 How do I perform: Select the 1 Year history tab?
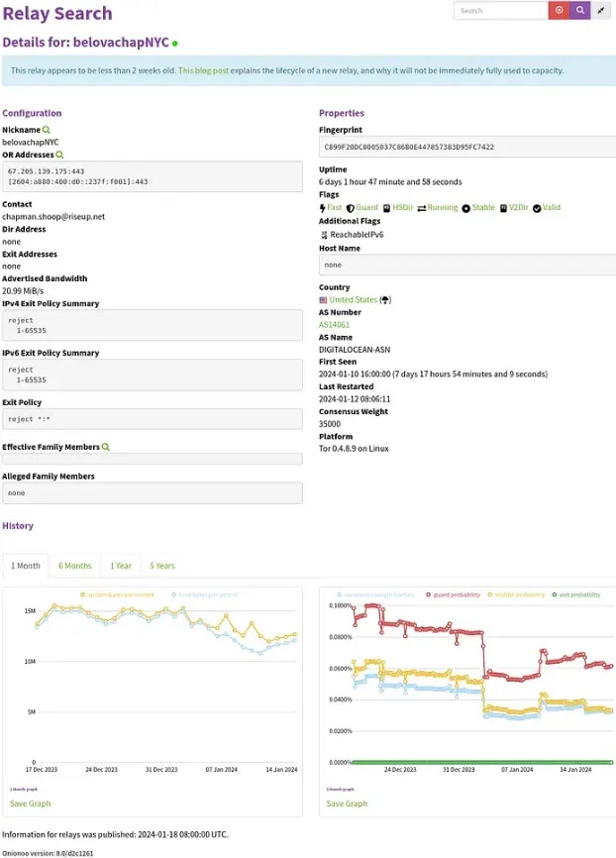[x=121, y=566]
